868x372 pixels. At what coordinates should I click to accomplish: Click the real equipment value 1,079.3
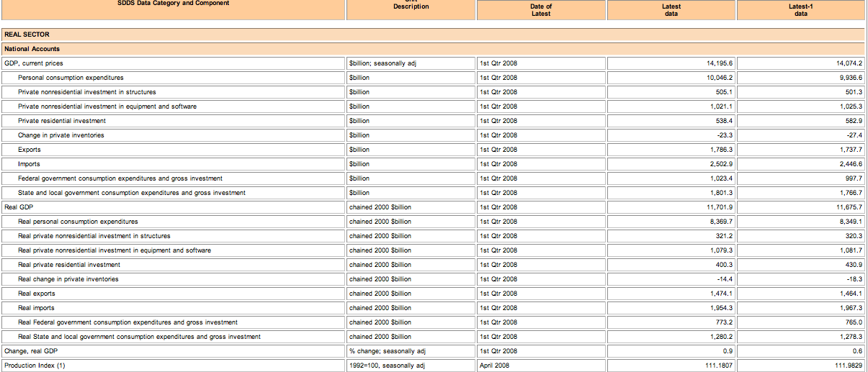[721, 250]
